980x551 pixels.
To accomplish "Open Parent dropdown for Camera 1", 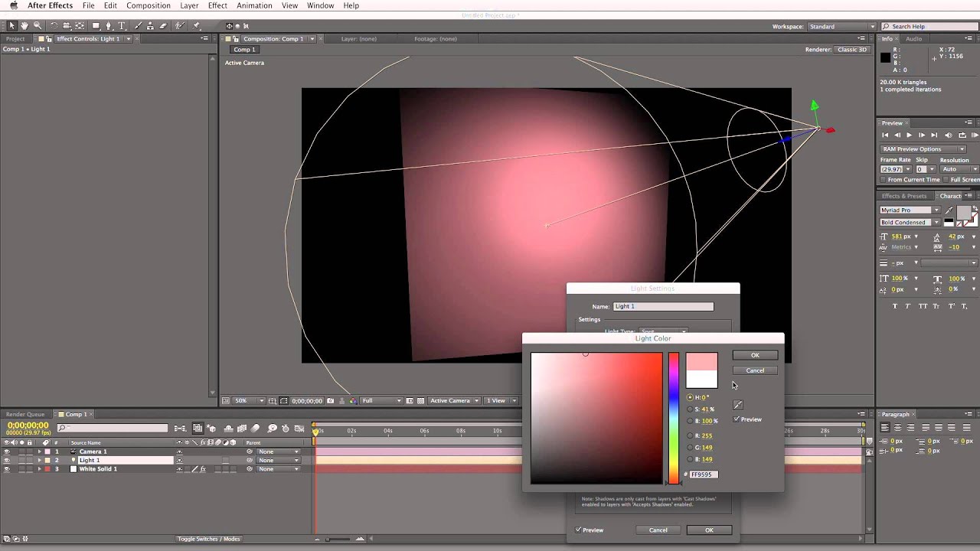I will 279,452.
